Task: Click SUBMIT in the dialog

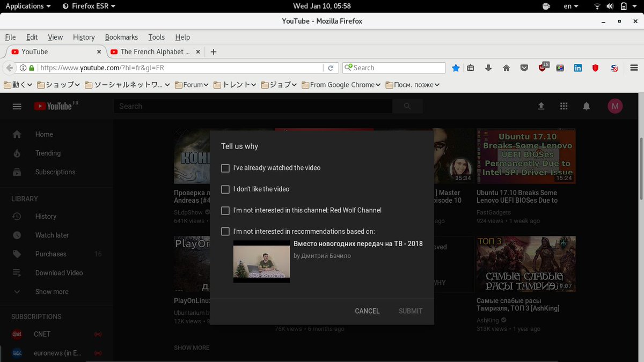Action: [411, 311]
